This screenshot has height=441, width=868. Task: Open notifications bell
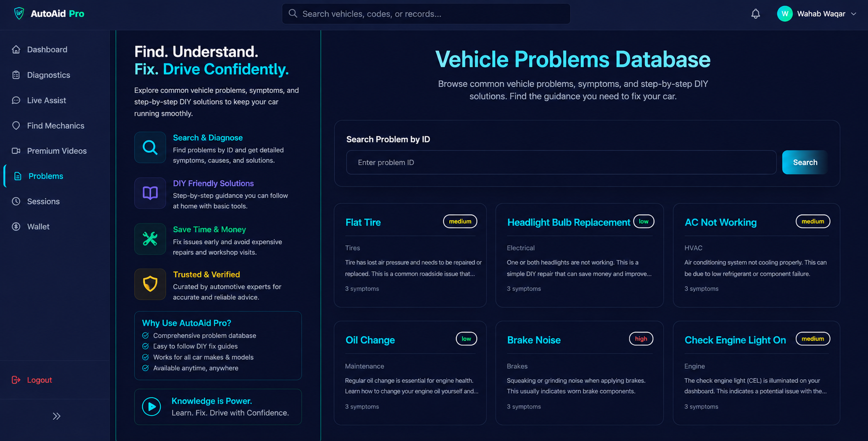point(755,14)
